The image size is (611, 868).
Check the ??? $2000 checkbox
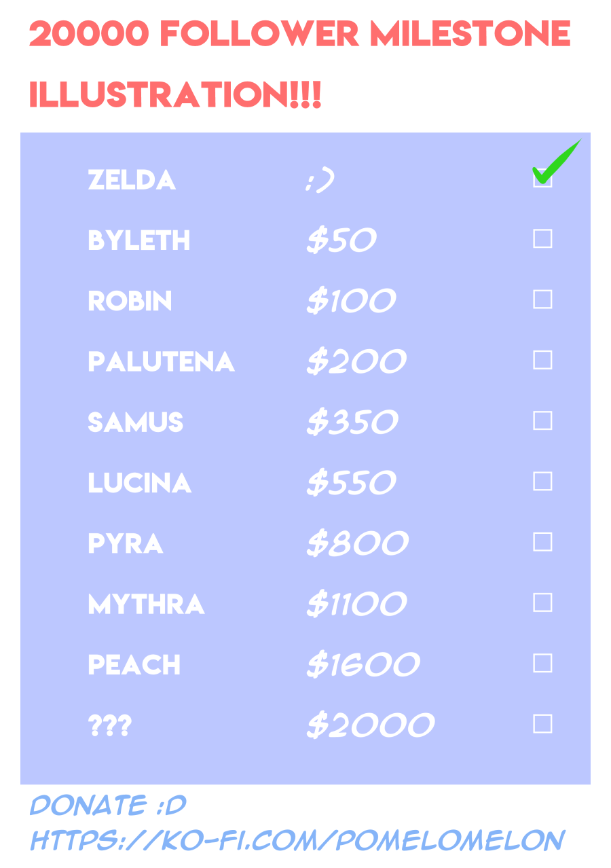click(542, 724)
